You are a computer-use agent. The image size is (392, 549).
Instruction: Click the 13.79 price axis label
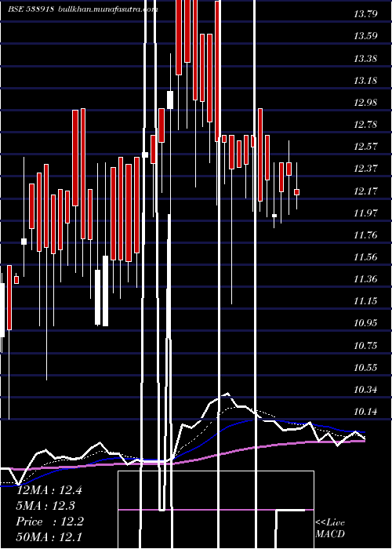[365, 14]
